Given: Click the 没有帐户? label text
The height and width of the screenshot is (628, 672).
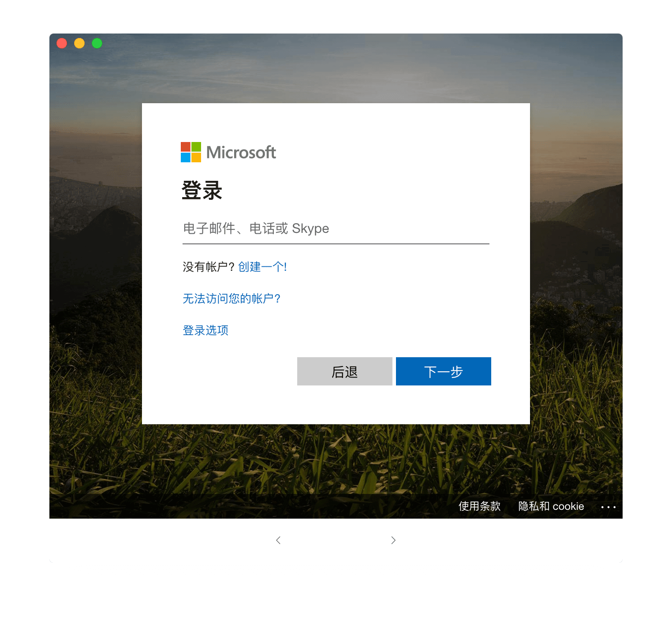Looking at the screenshot, I should click(209, 267).
